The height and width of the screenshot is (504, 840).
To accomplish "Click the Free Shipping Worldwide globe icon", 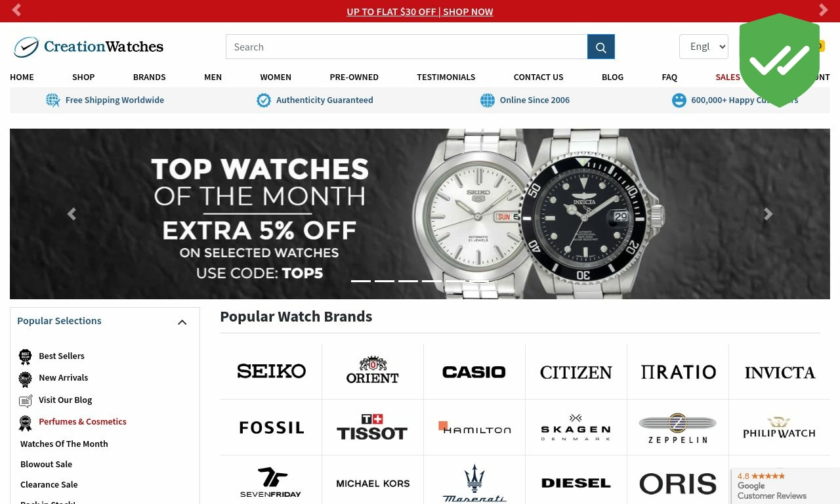I will coord(53,100).
